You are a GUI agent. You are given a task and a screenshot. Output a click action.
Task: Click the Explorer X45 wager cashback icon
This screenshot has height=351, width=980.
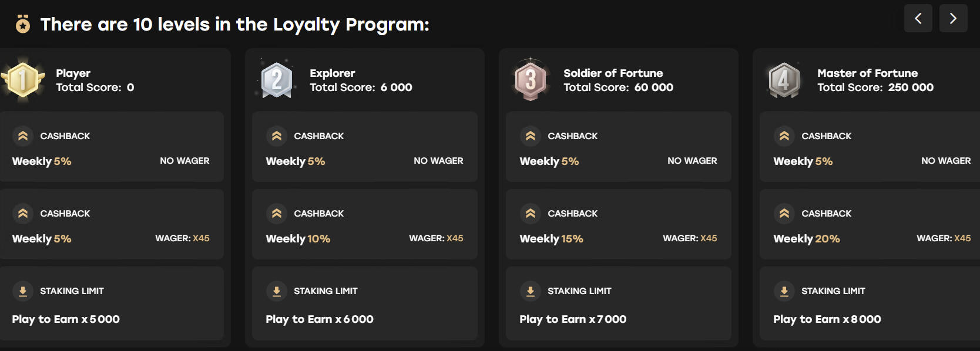click(277, 214)
